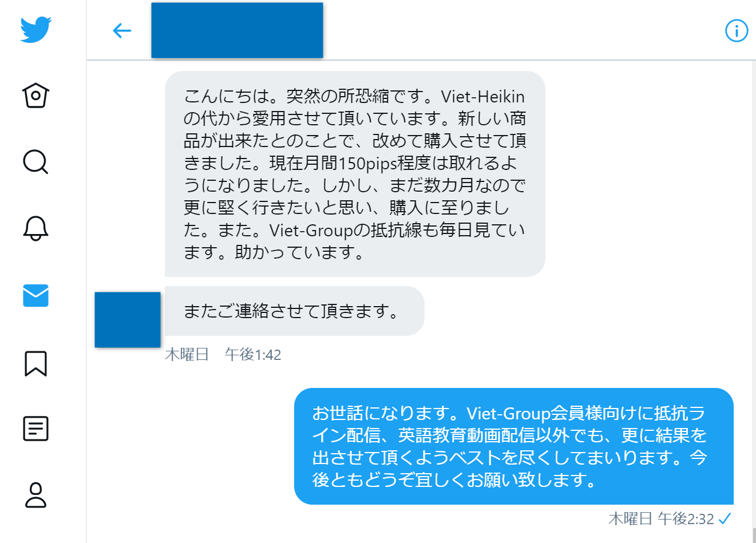Open Messages envelope icon
Screen dimensions: 756x543
pos(35,295)
